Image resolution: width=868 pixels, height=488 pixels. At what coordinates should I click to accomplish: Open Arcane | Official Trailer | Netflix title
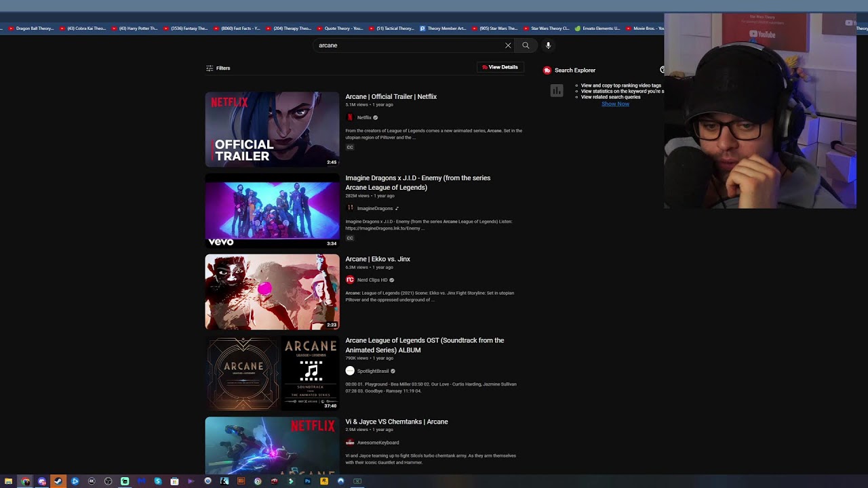coord(391,96)
